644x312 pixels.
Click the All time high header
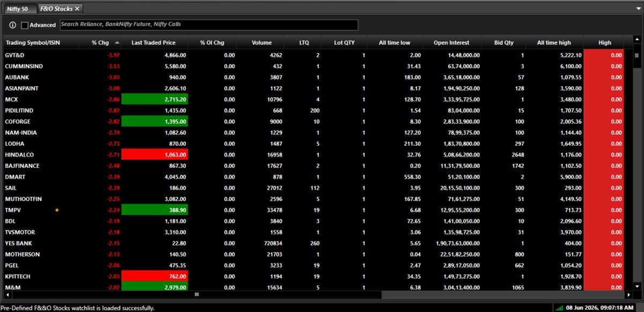coord(554,42)
